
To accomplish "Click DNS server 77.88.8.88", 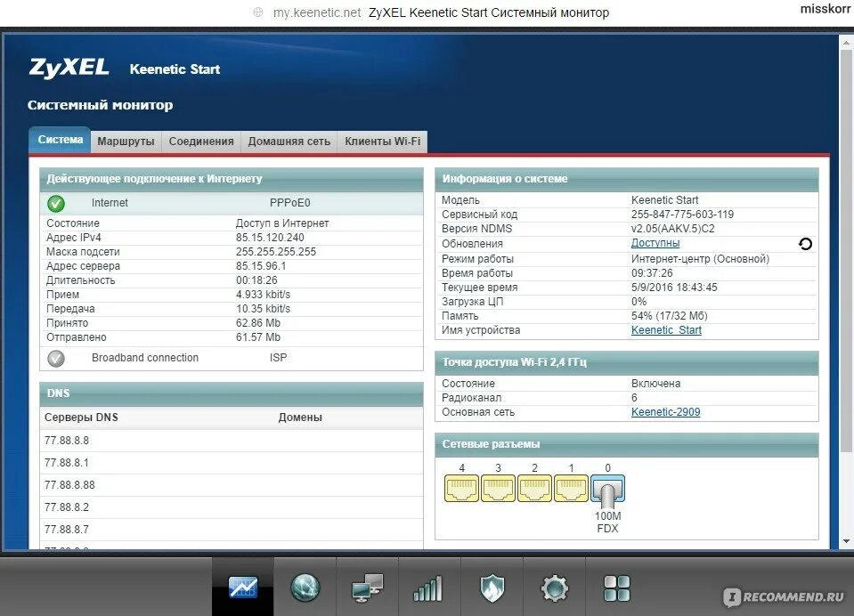I will click(x=69, y=485).
